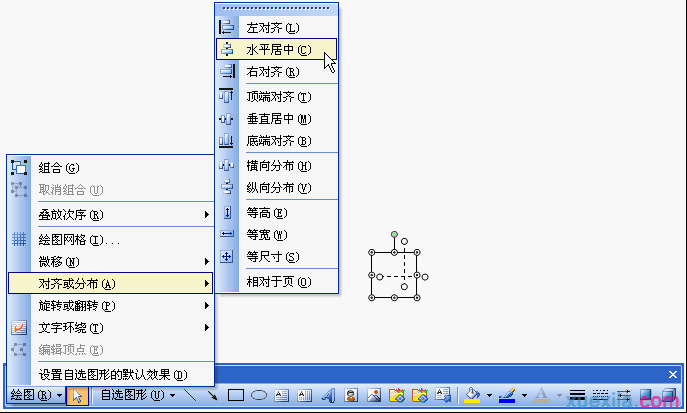The width and height of the screenshot is (687, 413).
Task: Open 自选图形 (U) AutoShapes dropdown
Action: [138, 395]
